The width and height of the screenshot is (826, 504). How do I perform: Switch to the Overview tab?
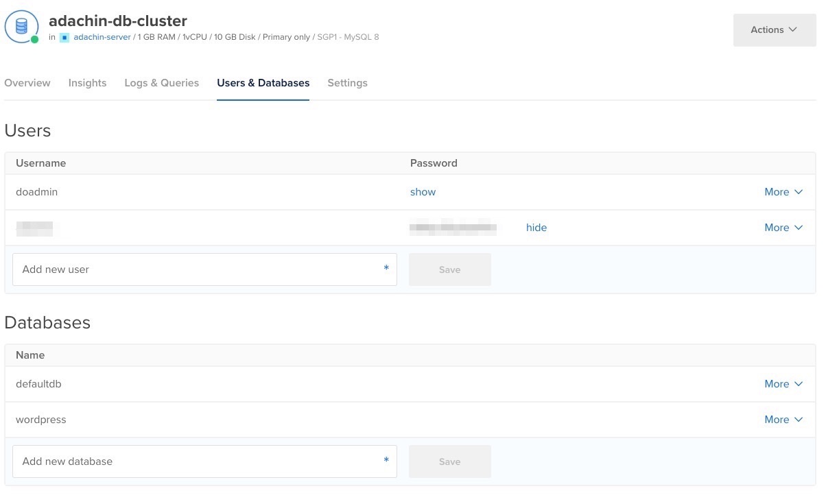coord(27,83)
